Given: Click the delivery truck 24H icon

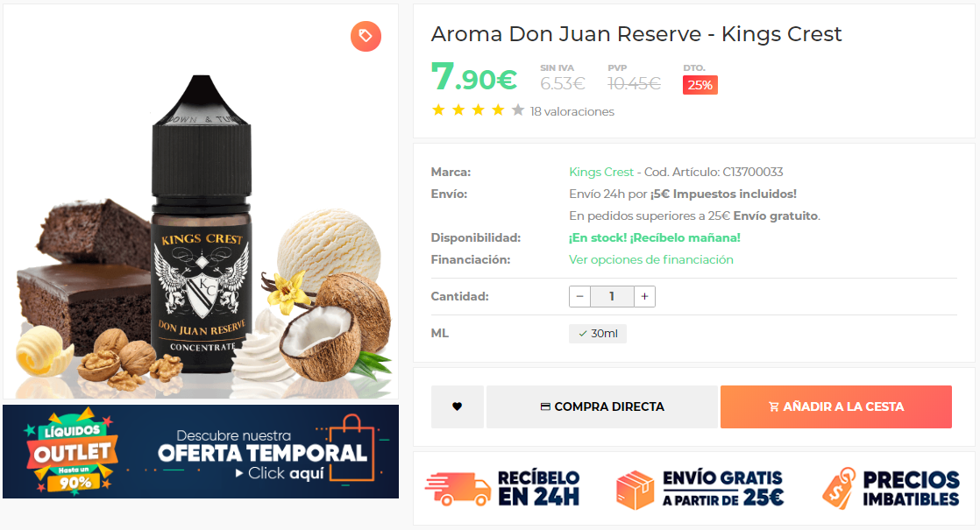Looking at the screenshot, I should (x=458, y=490).
